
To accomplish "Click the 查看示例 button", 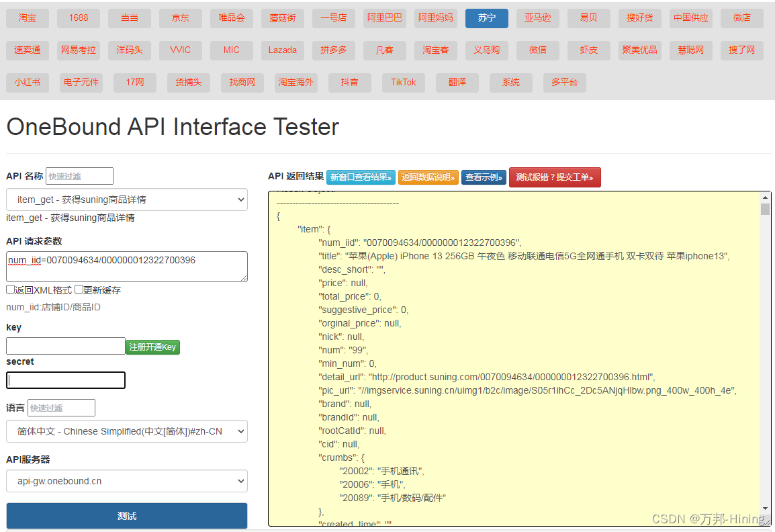I will point(484,177).
